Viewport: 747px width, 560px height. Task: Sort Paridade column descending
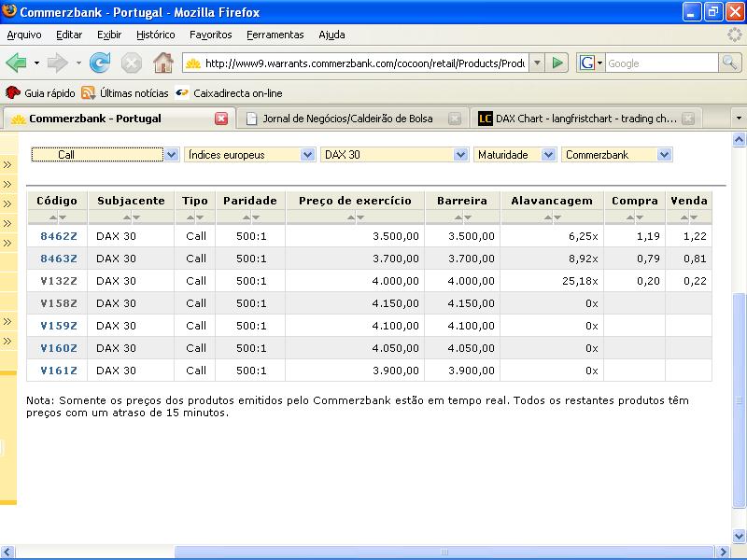click(x=255, y=217)
